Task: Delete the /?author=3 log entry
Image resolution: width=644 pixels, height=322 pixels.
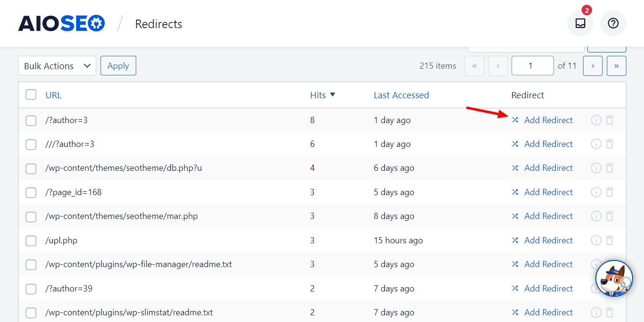Action: (610, 120)
